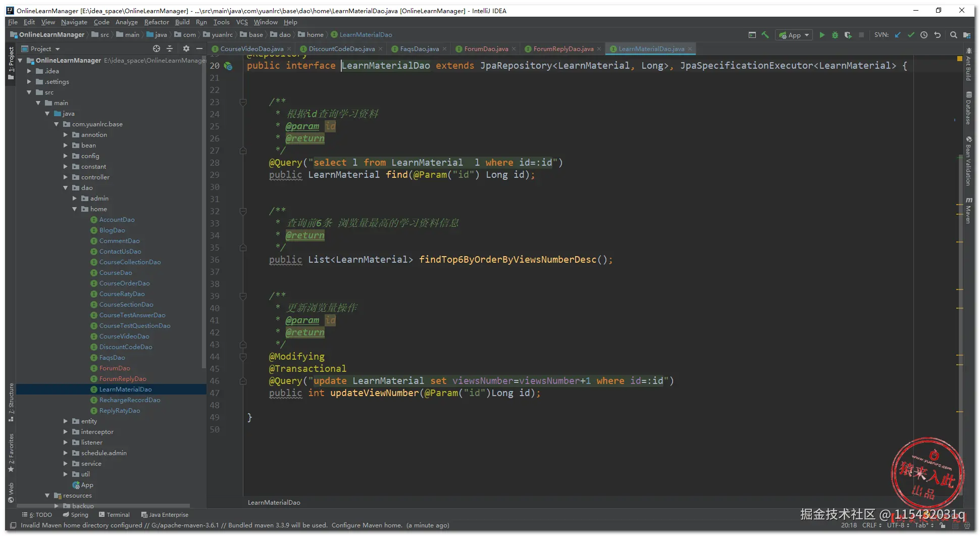The height and width of the screenshot is (536, 980).
Task: Open the File menu
Action: (x=13, y=22)
